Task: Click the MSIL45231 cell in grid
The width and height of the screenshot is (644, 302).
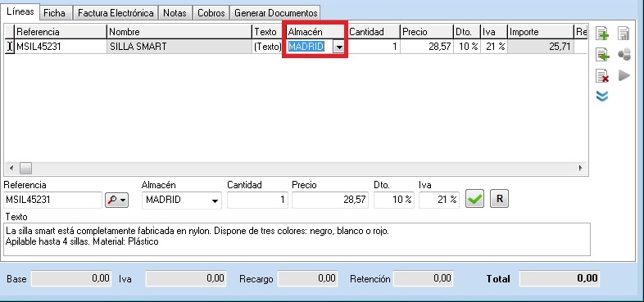Action: [61, 47]
